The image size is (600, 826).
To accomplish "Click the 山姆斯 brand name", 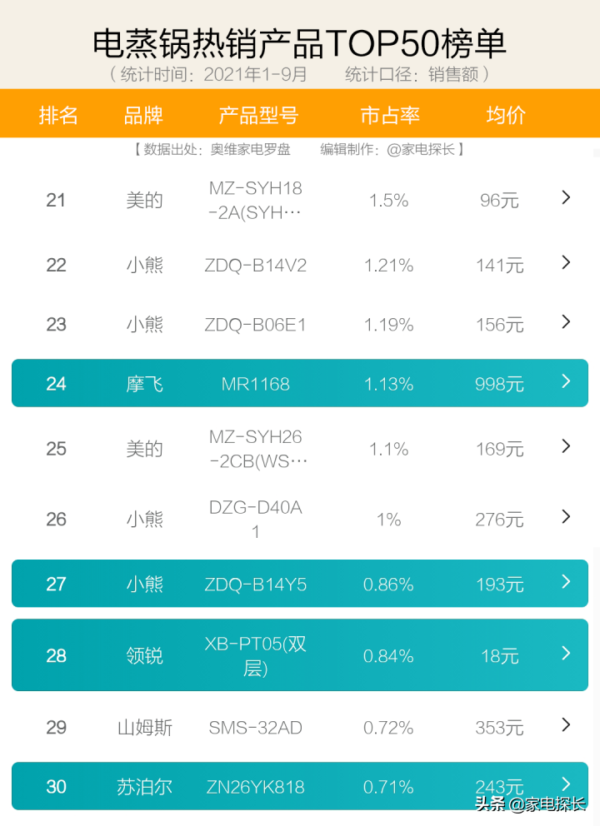I will coord(144,727).
